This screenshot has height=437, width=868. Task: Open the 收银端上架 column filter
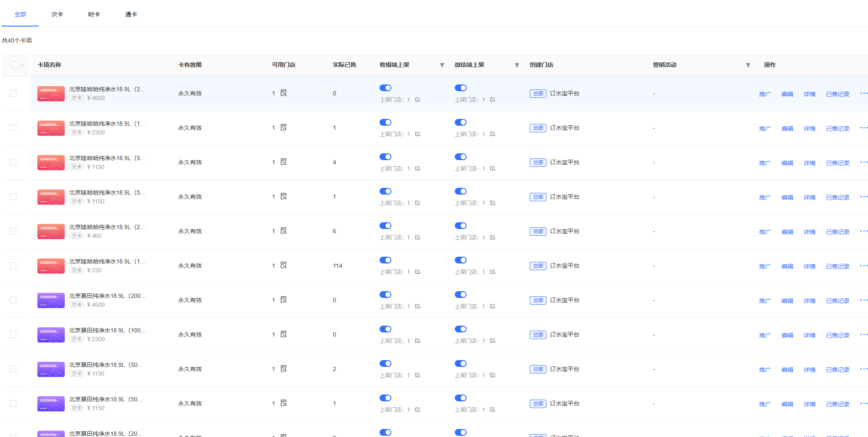click(x=442, y=65)
